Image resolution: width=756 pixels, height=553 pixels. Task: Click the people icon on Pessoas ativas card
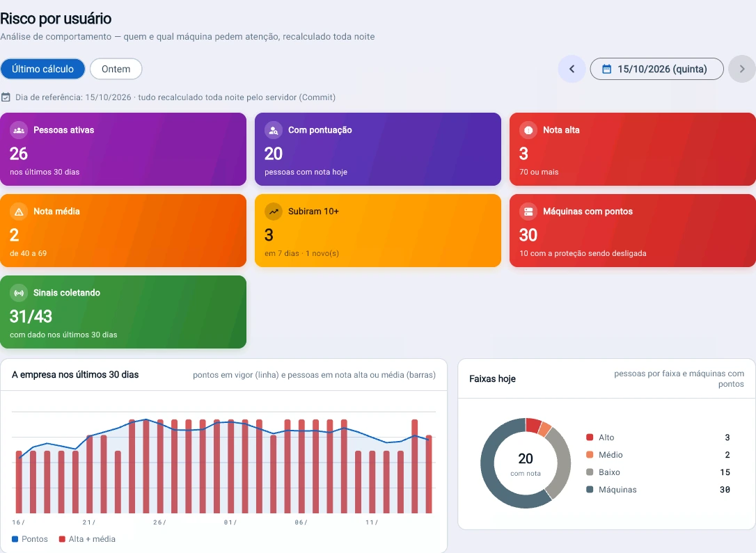[x=19, y=130]
